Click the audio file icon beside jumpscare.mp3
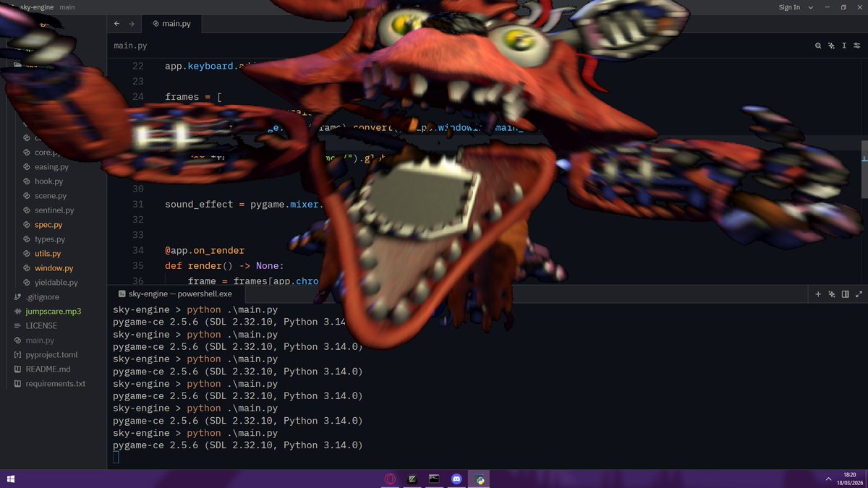868x488 pixels. pos(18,312)
